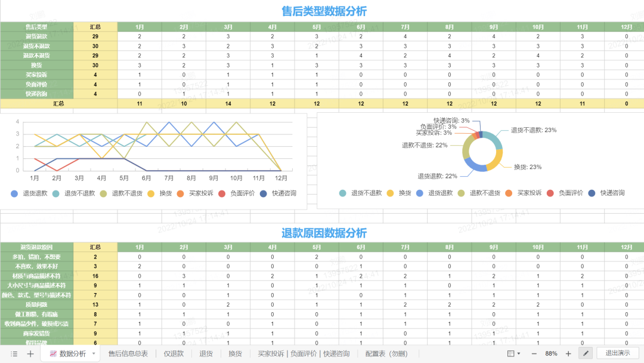Toggle 换货 in donut chart legend
Screen dimensions: 644x363
coord(399,193)
